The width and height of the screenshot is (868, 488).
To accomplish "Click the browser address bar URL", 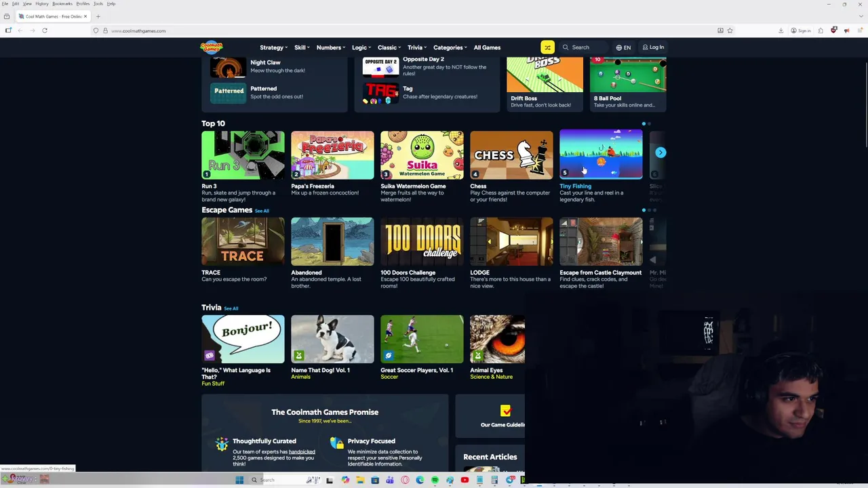I will pyautogui.click(x=138, y=30).
